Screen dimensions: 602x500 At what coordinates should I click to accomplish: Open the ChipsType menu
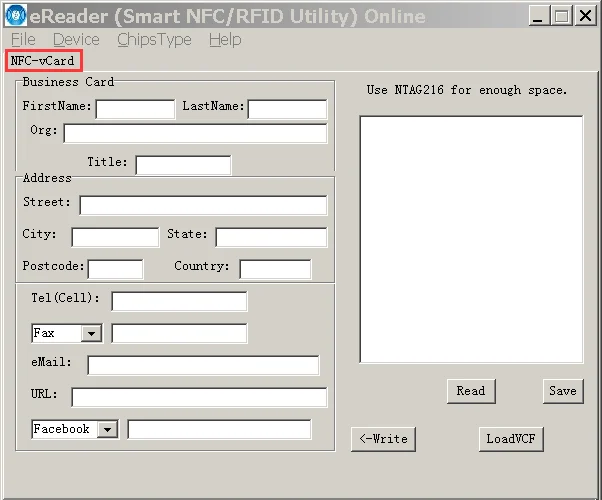154,40
